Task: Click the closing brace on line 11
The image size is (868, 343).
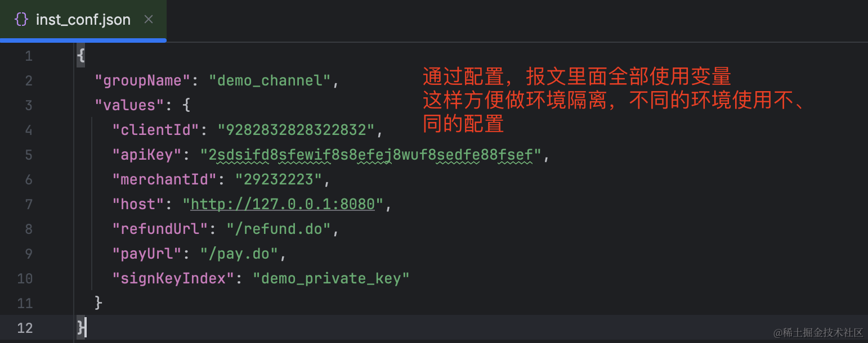Action: tap(99, 303)
